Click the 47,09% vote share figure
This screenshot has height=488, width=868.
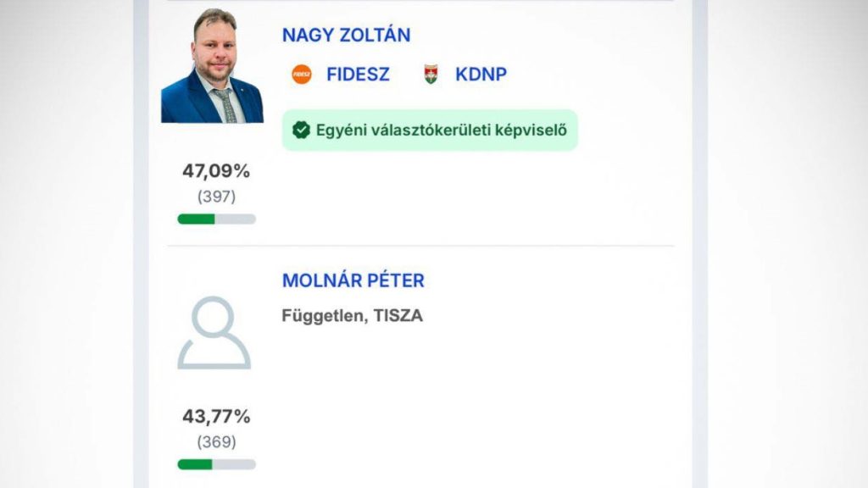pos(216,171)
